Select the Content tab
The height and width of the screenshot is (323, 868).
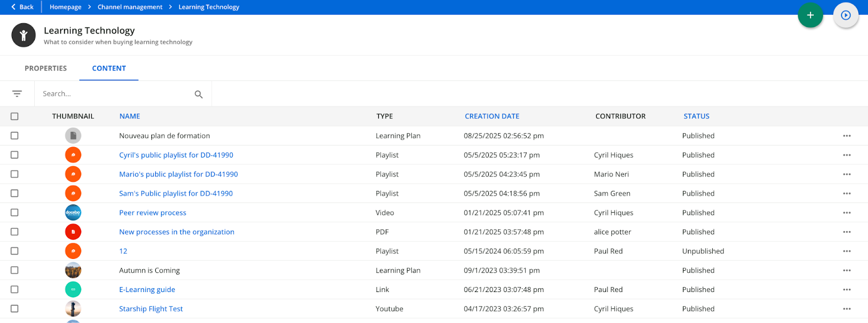[x=108, y=68]
